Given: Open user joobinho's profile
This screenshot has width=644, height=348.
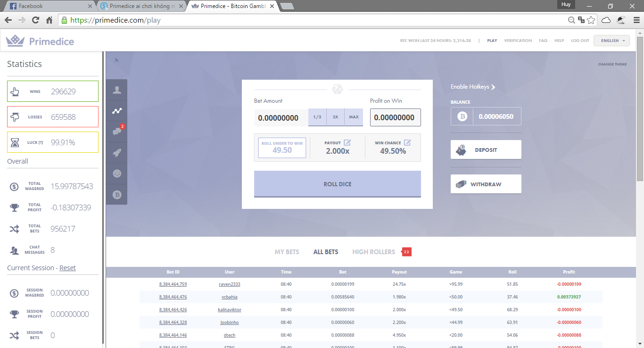Looking at the screenshot, I should tap(230, 323).
